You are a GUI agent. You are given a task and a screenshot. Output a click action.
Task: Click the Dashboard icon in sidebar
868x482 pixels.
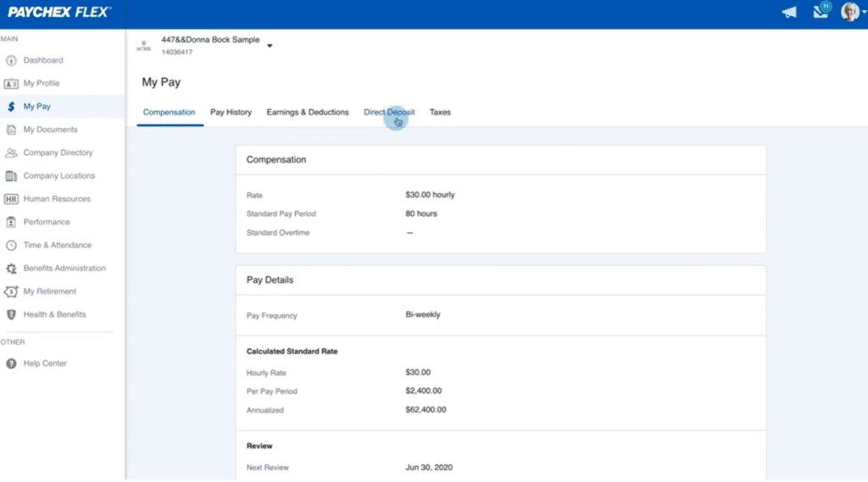(11, 60)
